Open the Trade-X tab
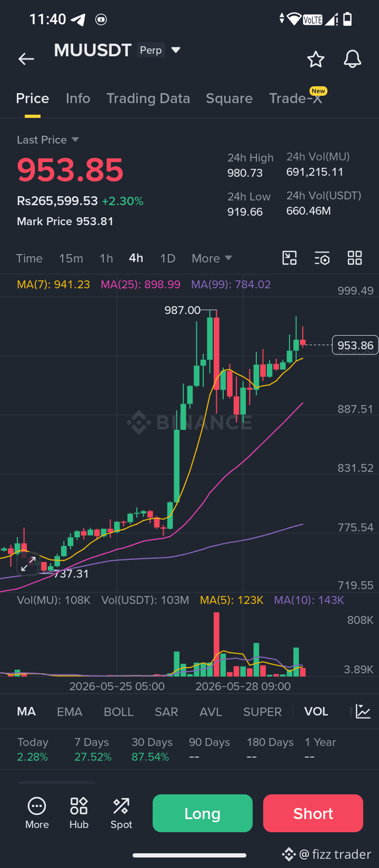This screenshot has height=868, width=379. pos(295,98)
